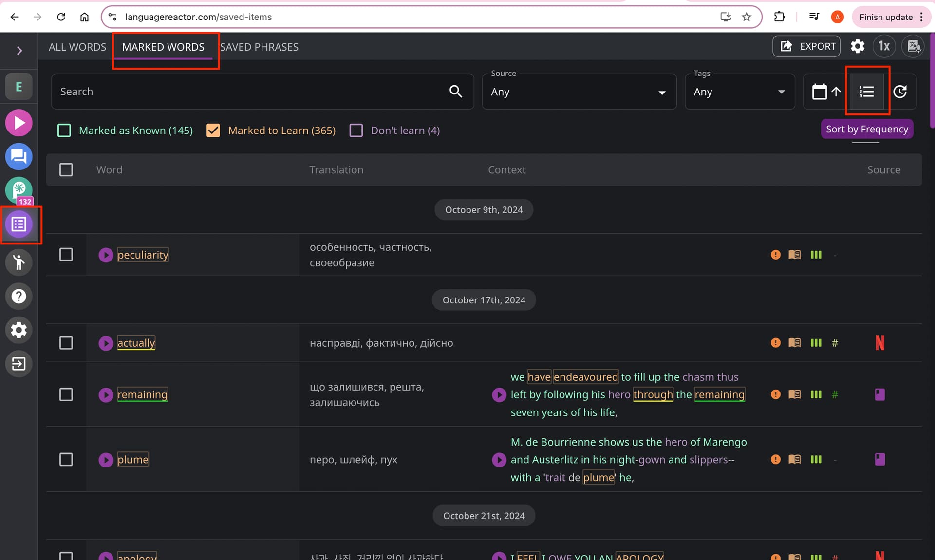Open the chat bubble sidebar icon
This screenshot has height=560, width=935.
(19, 156)
